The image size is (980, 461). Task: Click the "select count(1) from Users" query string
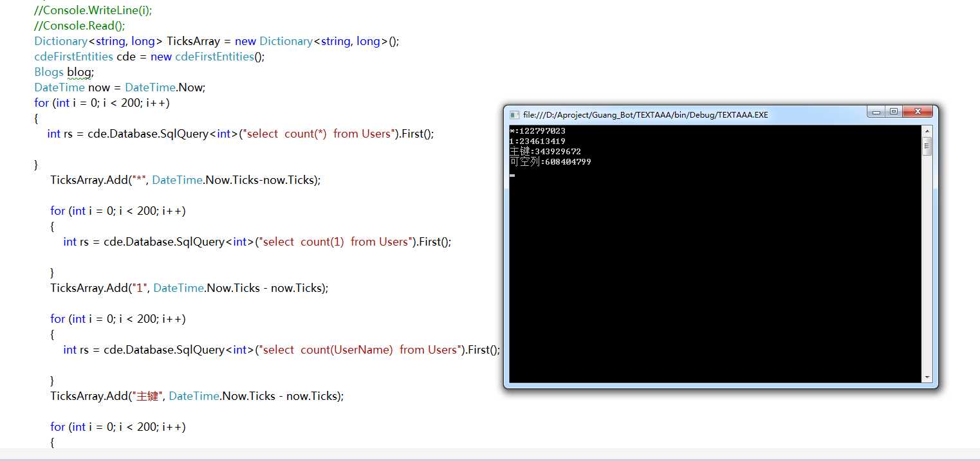click(x=336, y=242)
